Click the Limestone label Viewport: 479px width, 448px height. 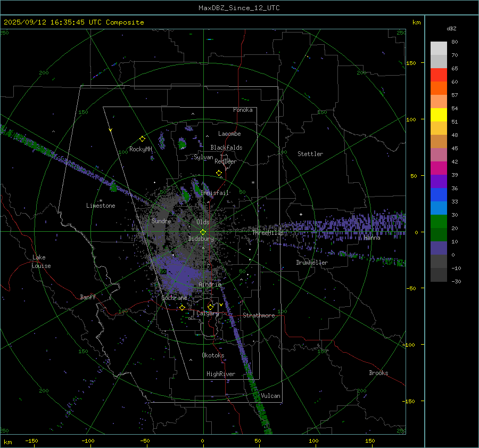(x=101, y=206)
